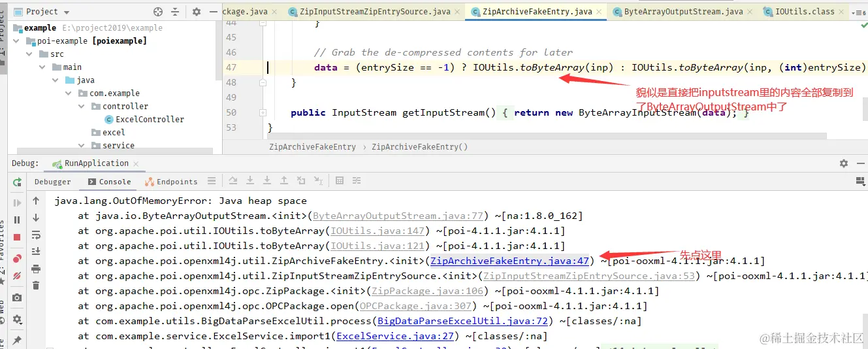
Task: Toggle soft-wrap in console
Action: [36, 235]
